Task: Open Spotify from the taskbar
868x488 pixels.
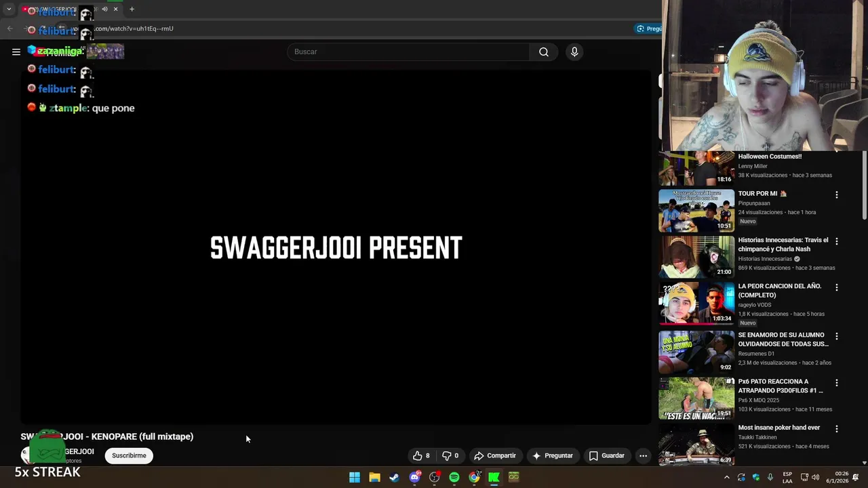Action: click(454, 477)
